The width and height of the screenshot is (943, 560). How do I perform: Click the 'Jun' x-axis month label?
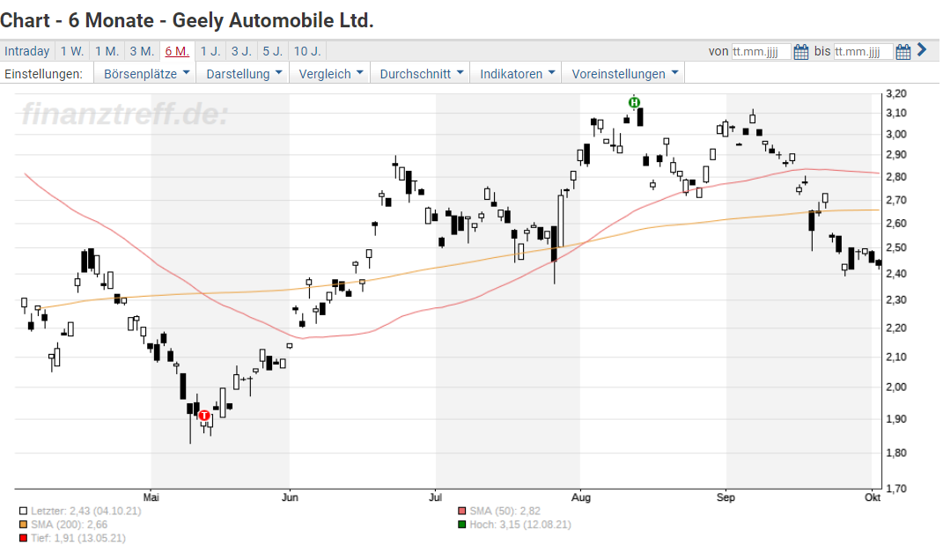(290, 497)
